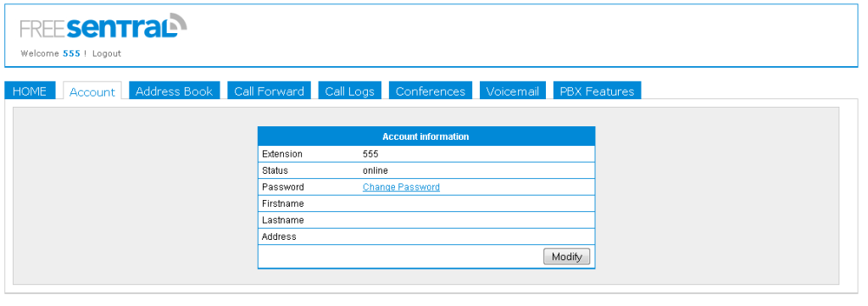The height and width of the screenshot is (306, 868).
Task: Log out via the Logout link
Action: click(x=106, y=53)
